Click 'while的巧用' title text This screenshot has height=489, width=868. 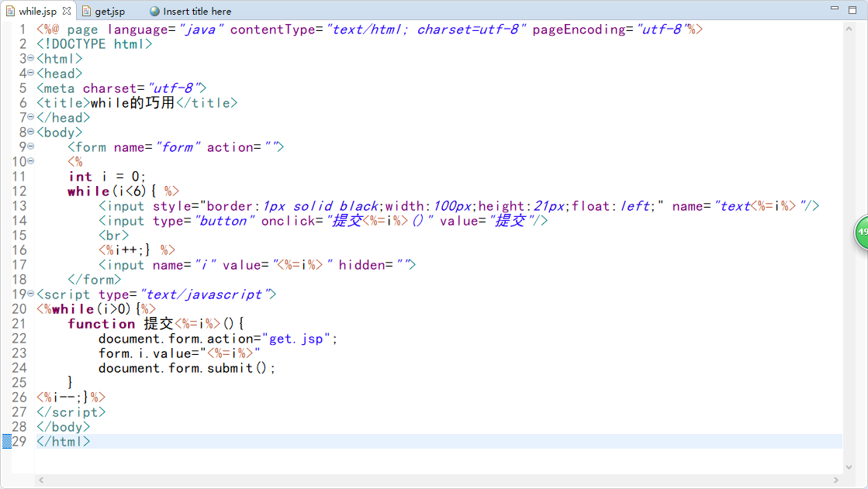[133, 103]
